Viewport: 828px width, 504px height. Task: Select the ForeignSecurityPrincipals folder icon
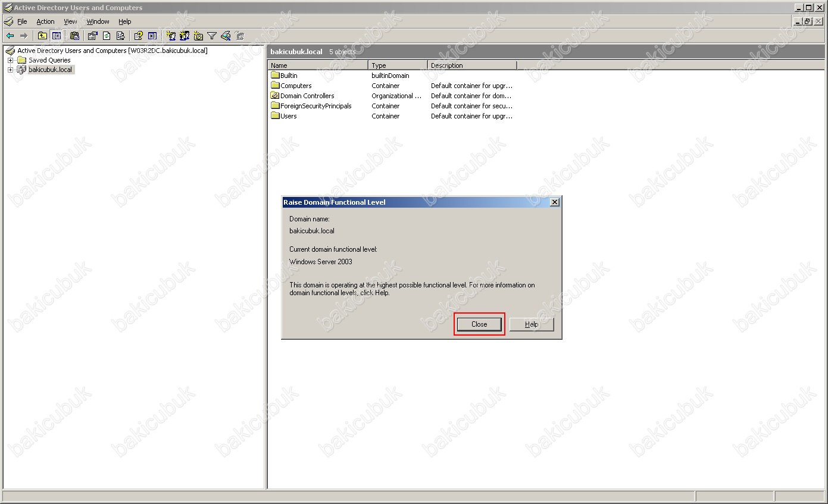pyautogui.click(x=275, y=106)
